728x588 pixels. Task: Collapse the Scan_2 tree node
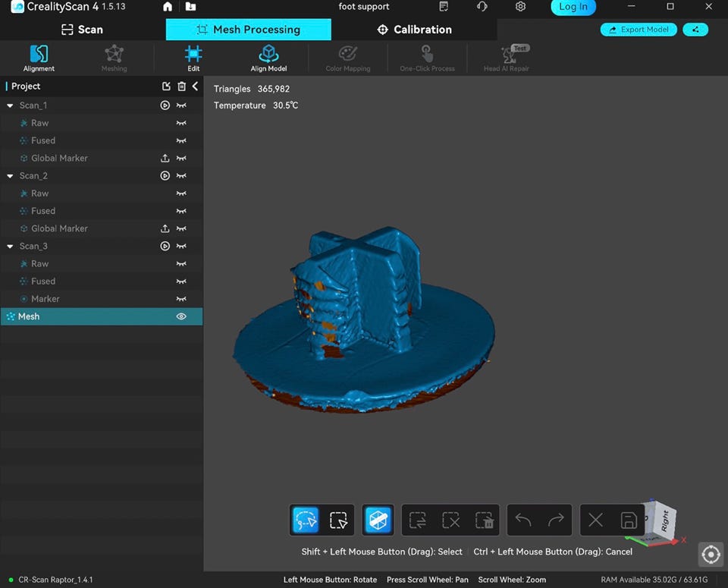coord(10,176)
